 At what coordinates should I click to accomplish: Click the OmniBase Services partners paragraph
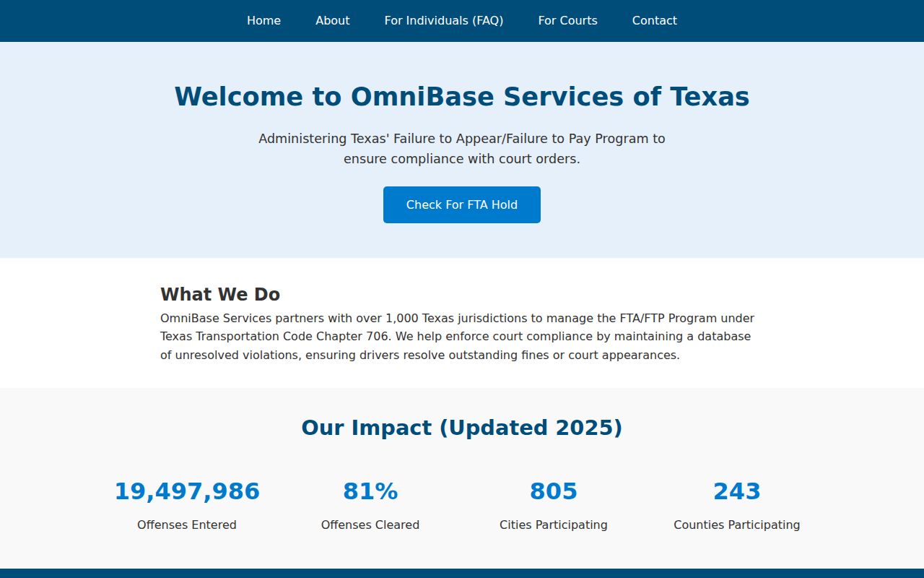458,337
